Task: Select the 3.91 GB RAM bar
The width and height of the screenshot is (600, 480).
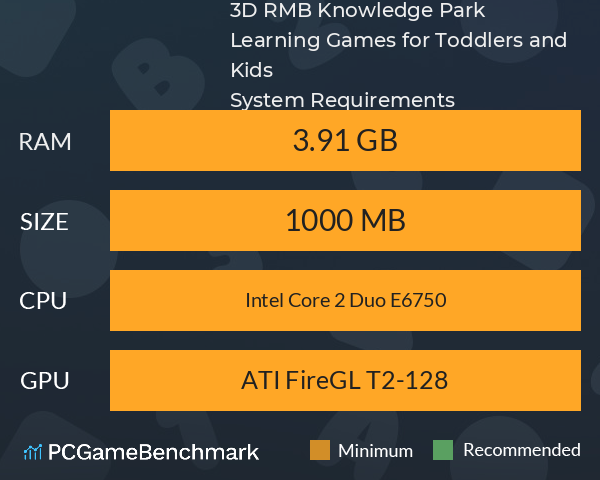Action: click(x=345, y=140)
